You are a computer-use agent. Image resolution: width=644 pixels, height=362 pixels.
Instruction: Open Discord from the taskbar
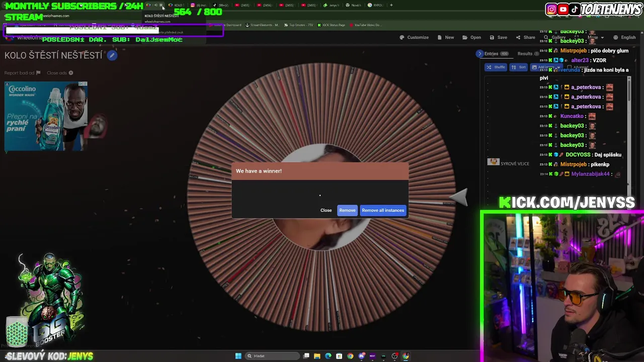pyautogui.click(x=361, y=356)
